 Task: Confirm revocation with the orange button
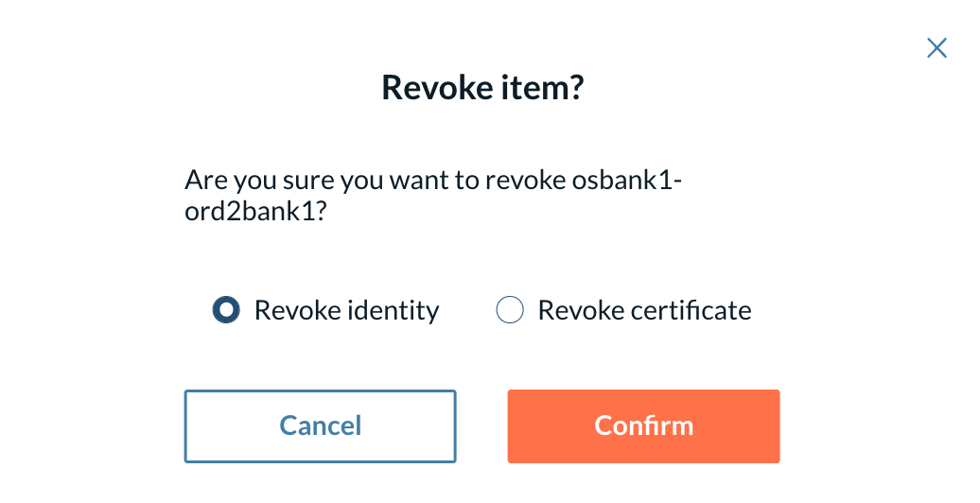643,426
